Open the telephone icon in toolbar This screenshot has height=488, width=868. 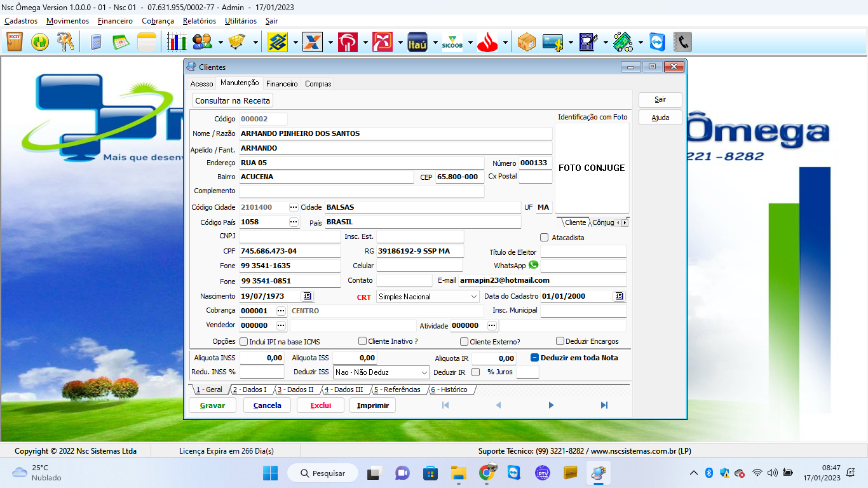click(x=682, y=43)
